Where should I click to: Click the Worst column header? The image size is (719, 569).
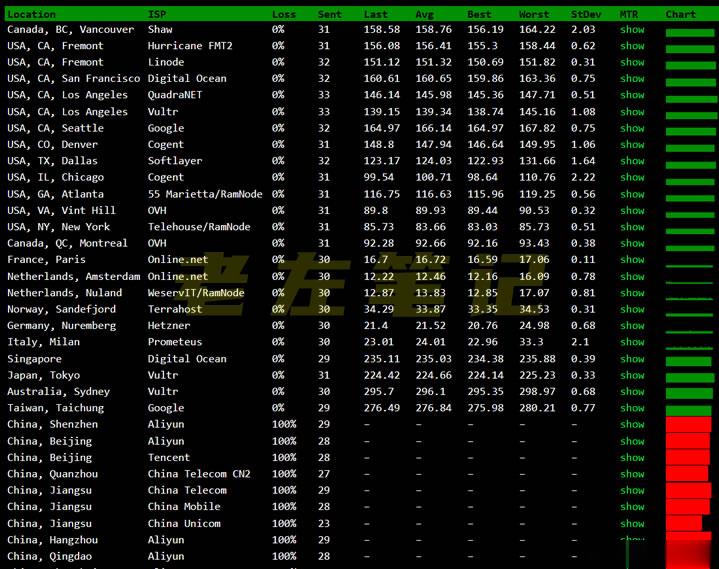click(x=534, y=14)
